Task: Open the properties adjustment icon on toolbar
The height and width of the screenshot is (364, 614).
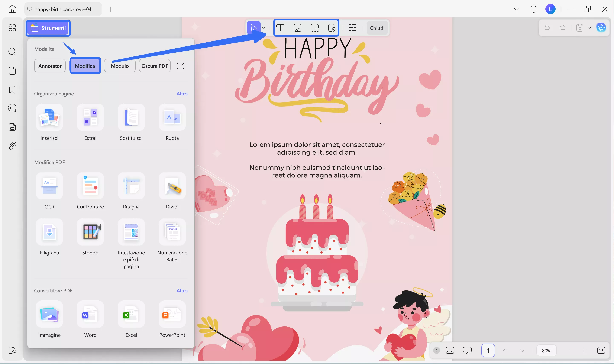Action: tap(352, 28)
